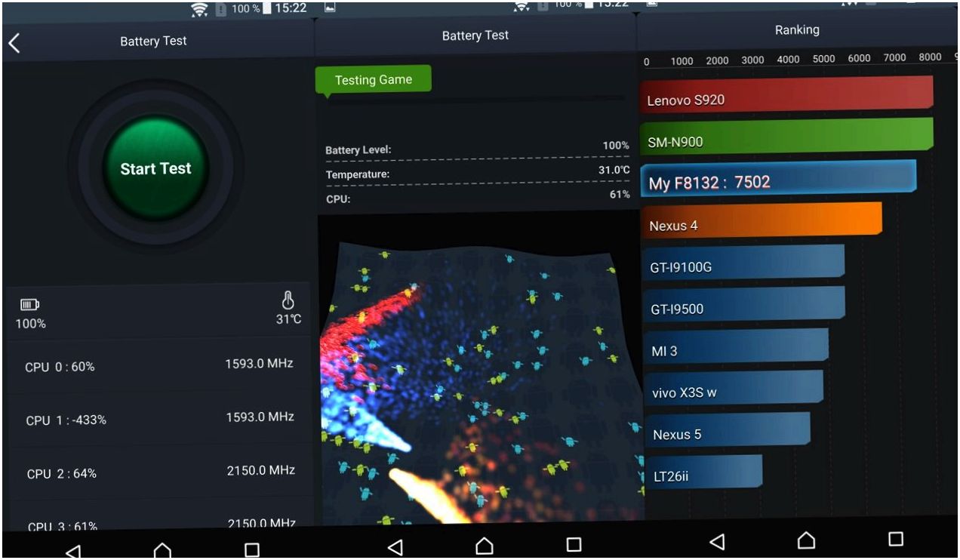Select the My F8132 : 7502 bar
This screenshot has height=560, width=960.
coord(778,180)
